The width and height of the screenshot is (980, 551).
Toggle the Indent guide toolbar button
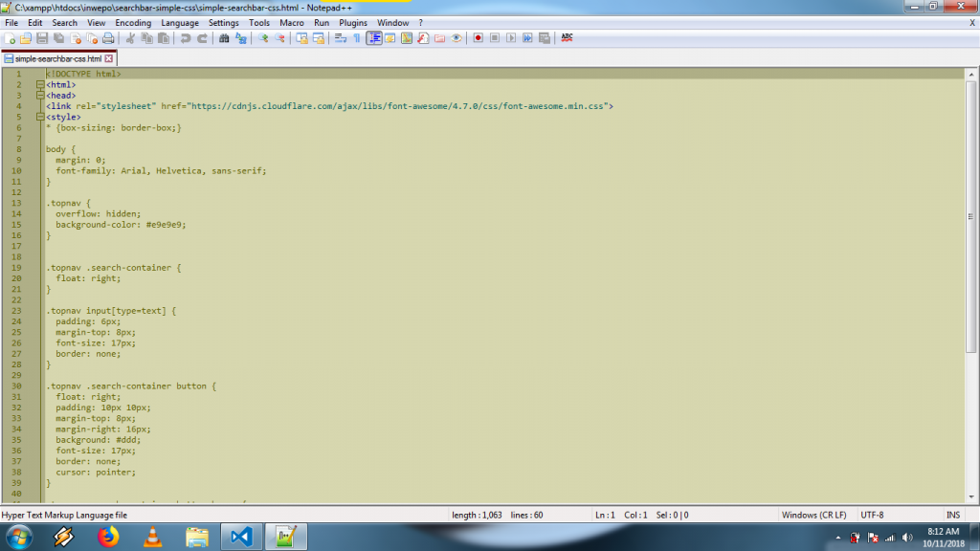point(374,38)
